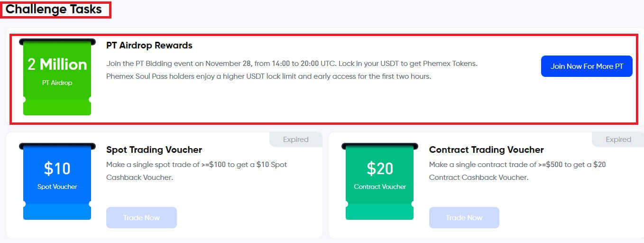Click the single spot trade description text

(196, 171)
